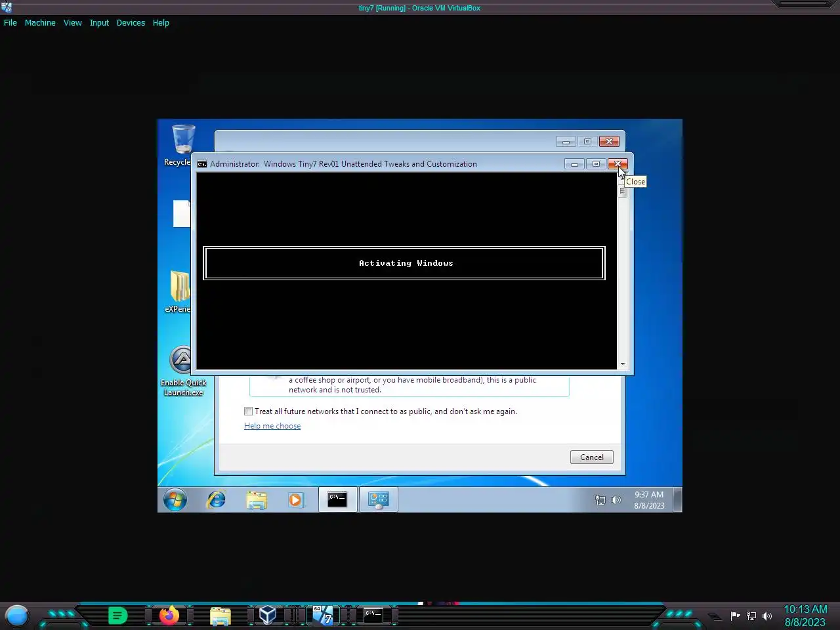
Task: Open the Input menu
Action: [x=99, y=22]
